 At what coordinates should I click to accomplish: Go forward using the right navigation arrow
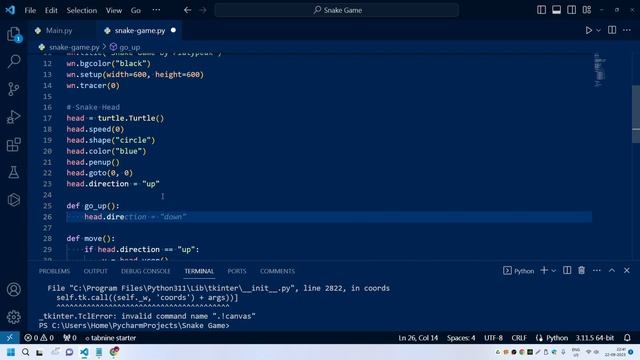coord(203,10)
